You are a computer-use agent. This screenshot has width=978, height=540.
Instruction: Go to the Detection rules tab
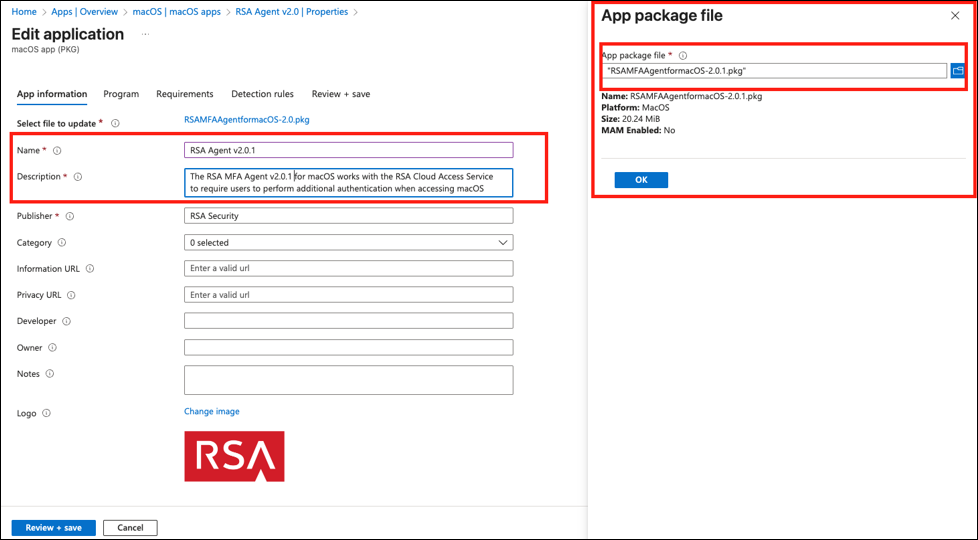click(x=262, y=94)
